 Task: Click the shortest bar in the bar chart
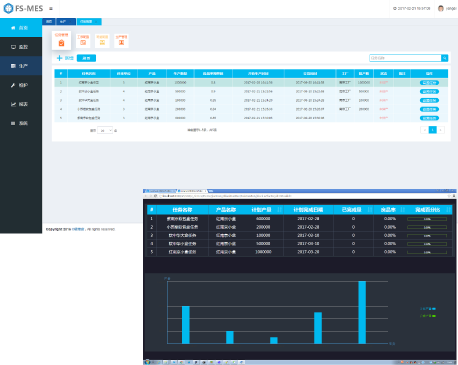click(274, 340)
